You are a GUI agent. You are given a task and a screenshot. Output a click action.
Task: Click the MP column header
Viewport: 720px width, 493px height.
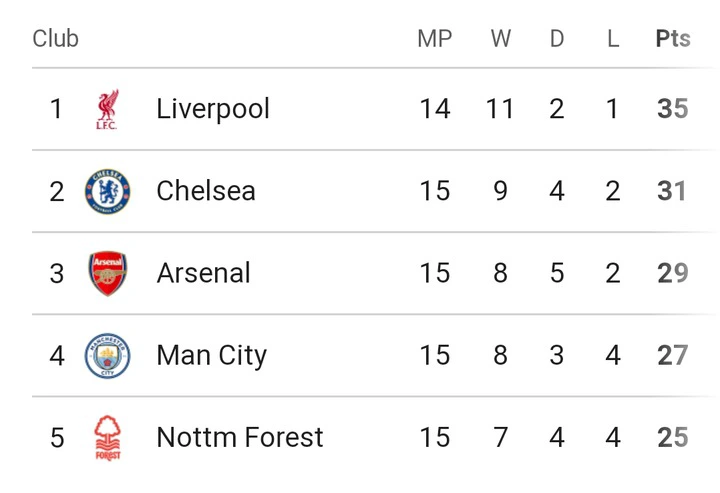(435, 39)
